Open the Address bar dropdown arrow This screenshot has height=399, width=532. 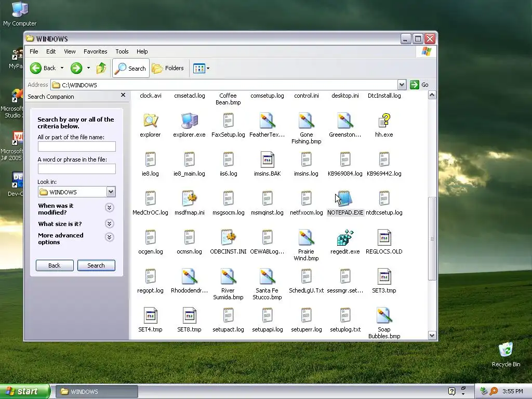[402, 85]
